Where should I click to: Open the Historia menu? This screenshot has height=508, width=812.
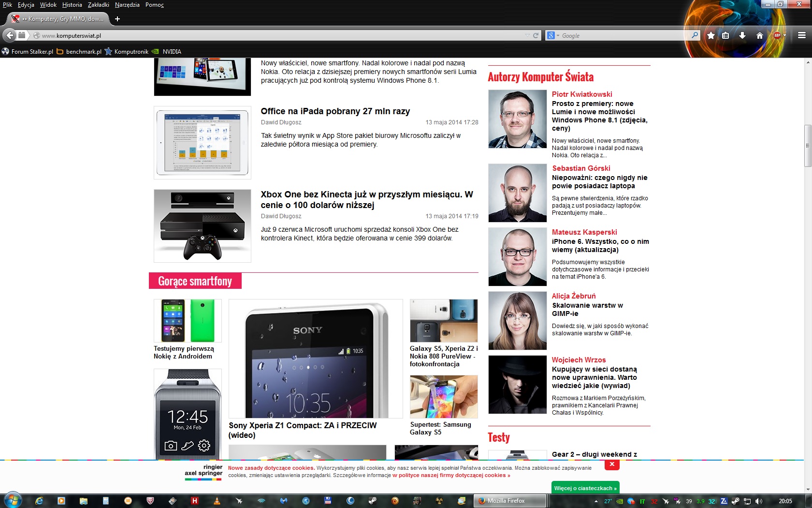tap(72, 5)
